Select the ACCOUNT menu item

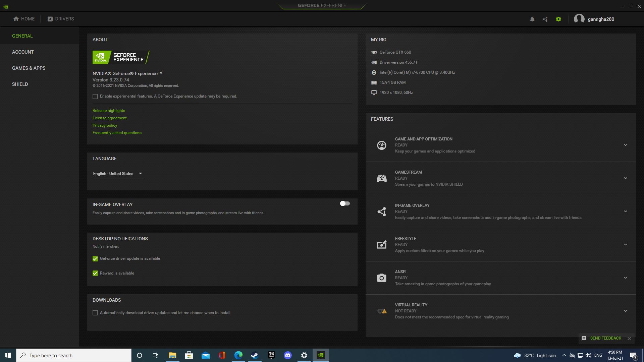[x=22, y=52]
